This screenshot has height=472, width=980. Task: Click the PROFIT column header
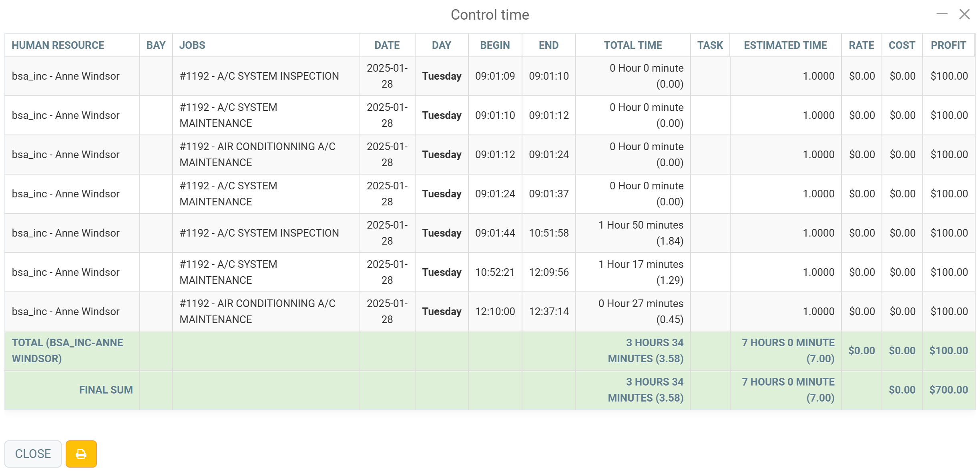point(948,45)
